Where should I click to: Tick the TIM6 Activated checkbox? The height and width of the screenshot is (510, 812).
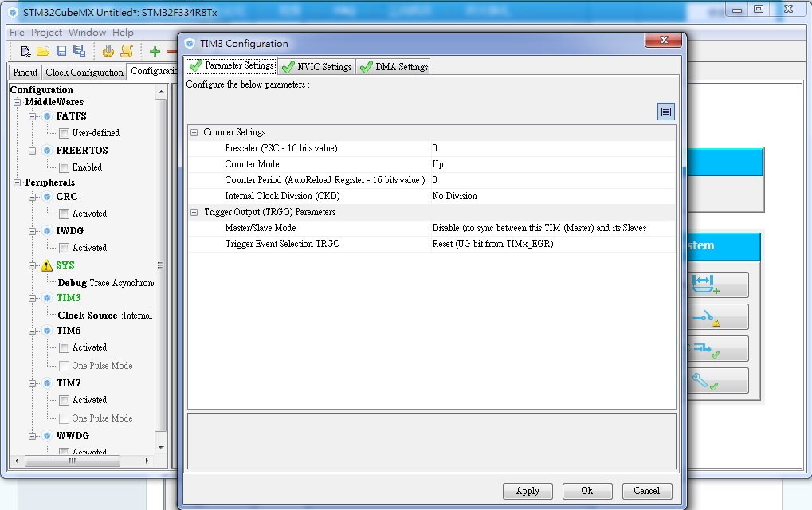pos(65,348)
